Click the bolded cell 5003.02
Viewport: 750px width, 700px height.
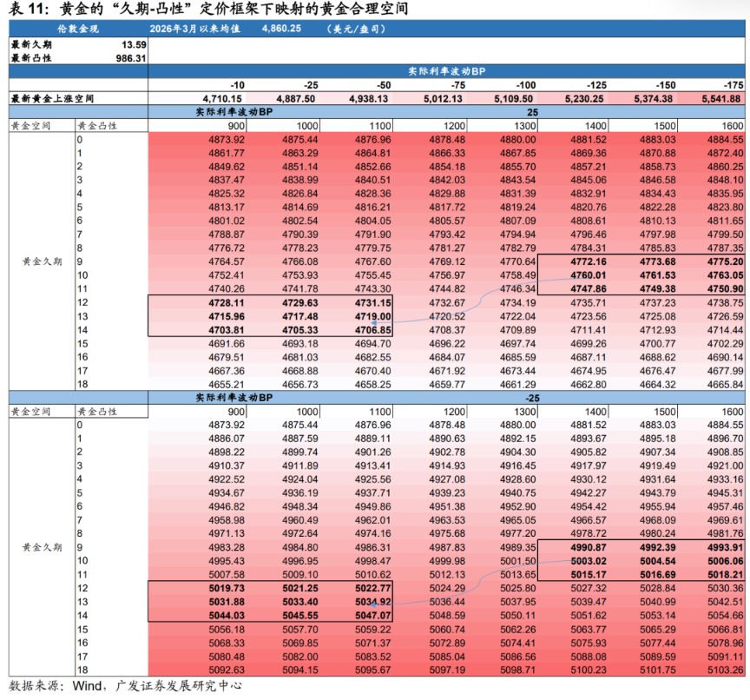[x=588, y=560]
